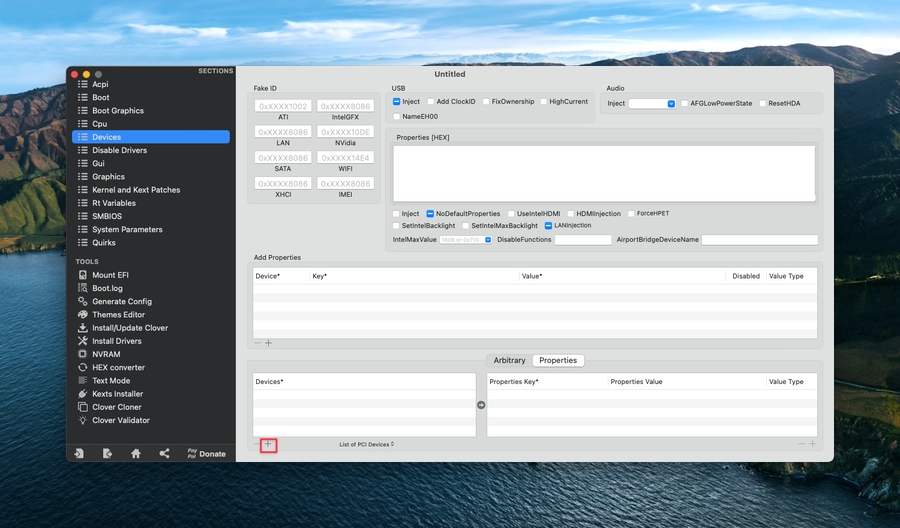Click the AirportBridgeDeviceName text field
900x528 pixels.
759,240
